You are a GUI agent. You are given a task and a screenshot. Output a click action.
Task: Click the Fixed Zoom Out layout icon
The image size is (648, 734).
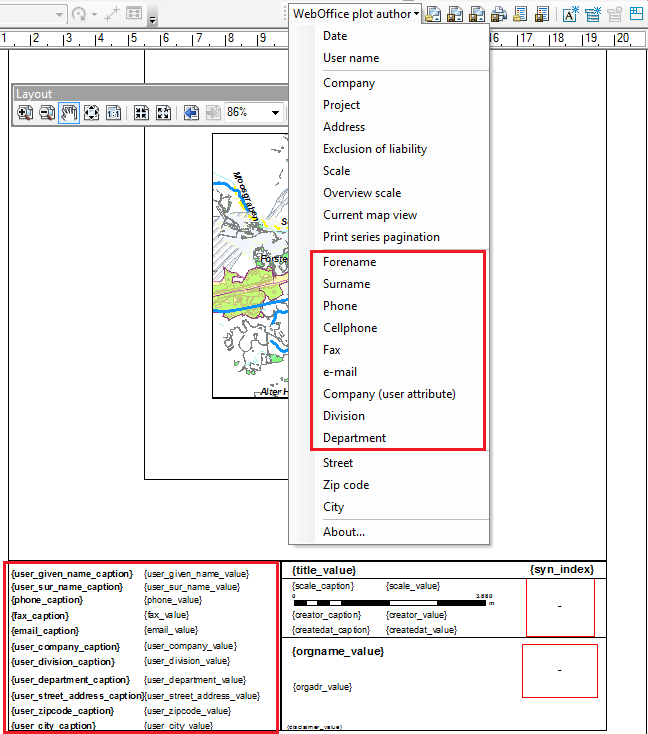click(163, 113)
